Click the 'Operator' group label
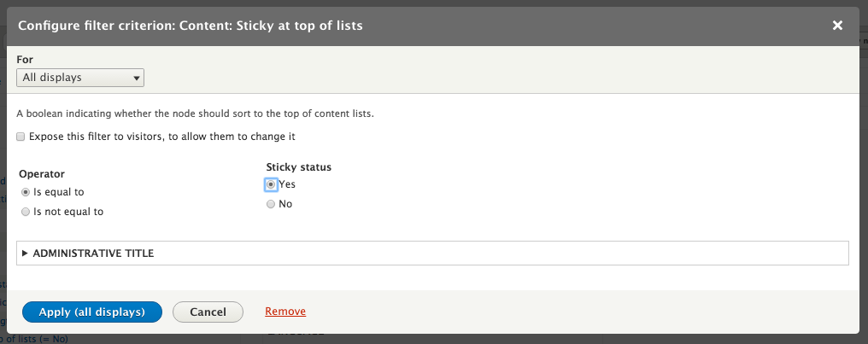868x344 pixels. point(42,173)
